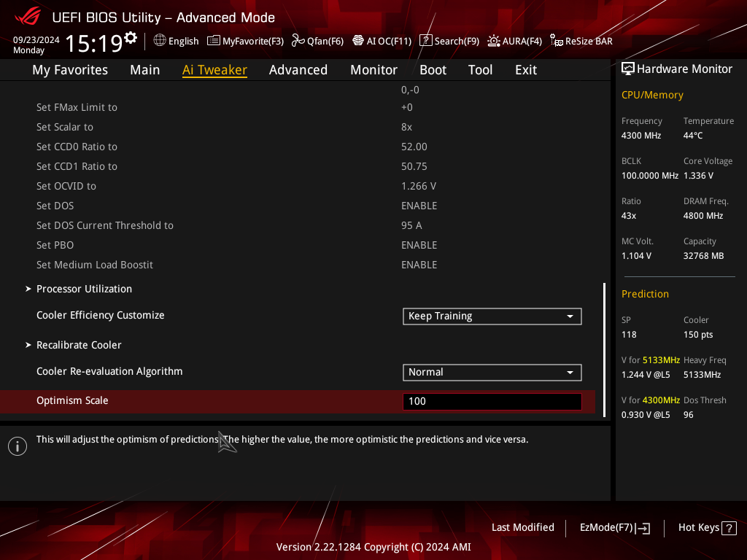
Task: Open the Tool tab
Action: 480,70
